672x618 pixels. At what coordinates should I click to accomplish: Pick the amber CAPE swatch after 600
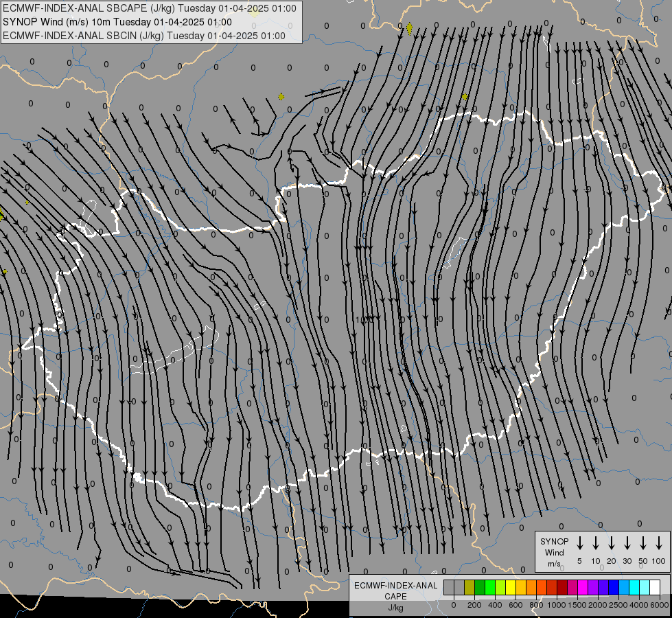(x=521, y=587)
